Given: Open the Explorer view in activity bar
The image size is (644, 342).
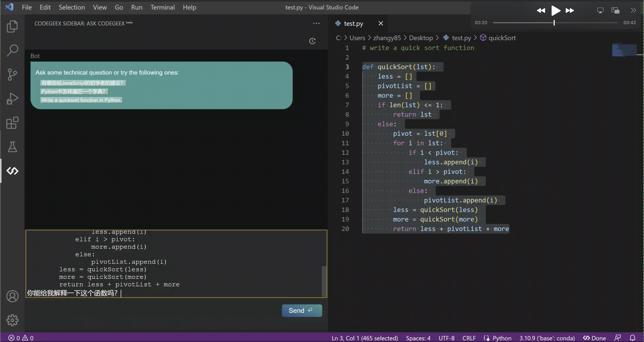Looking at the screenshot, I should tap(12, 27).
